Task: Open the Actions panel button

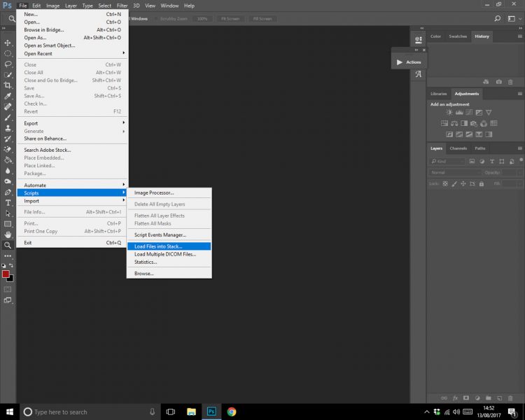Action: tap(409, 62)
